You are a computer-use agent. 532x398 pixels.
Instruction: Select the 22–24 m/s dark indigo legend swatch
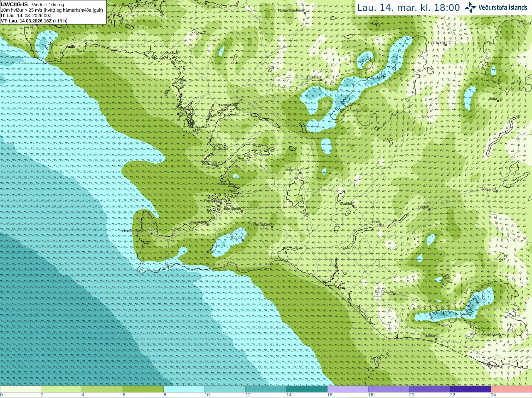470,389
